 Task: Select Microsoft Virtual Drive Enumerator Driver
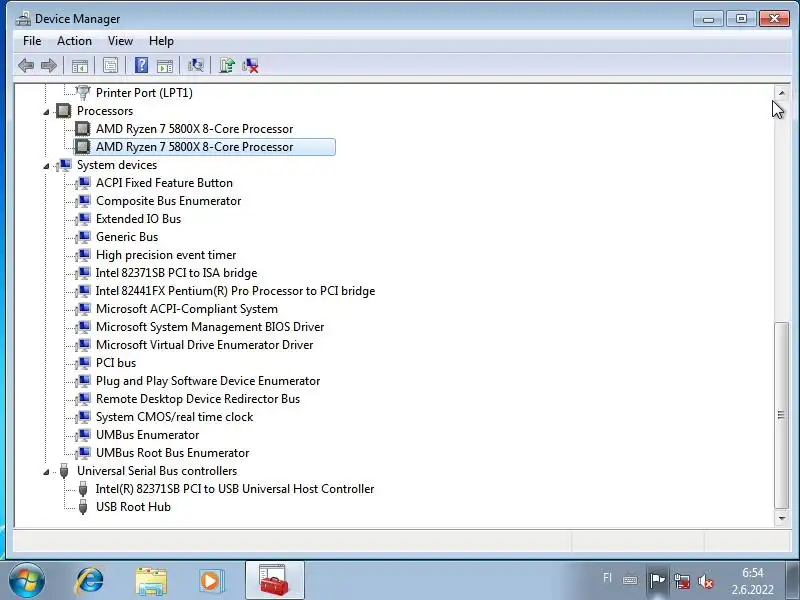(205, 345)
